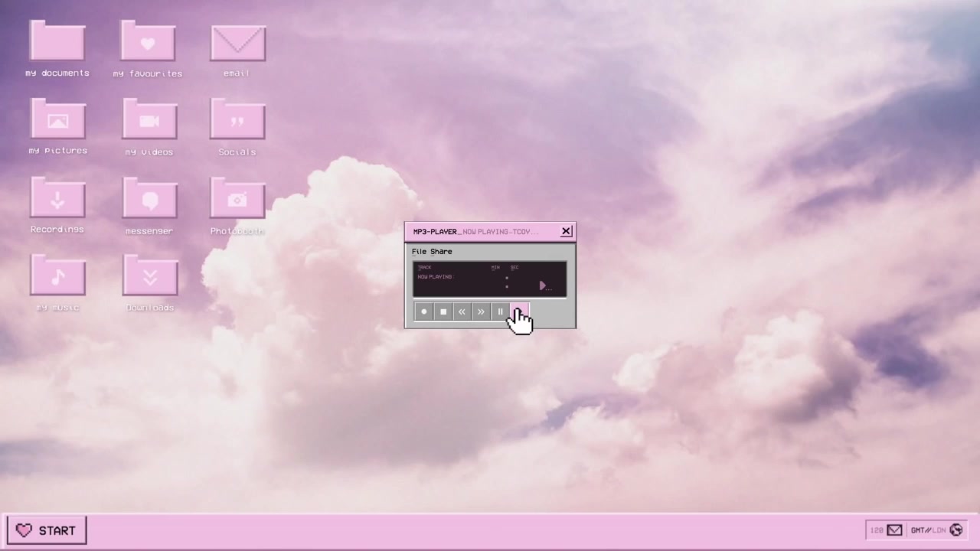The height and width of the screenshot is (551, 980).
Task: Open the my documents folder
Action: click(x=57, y=41)
